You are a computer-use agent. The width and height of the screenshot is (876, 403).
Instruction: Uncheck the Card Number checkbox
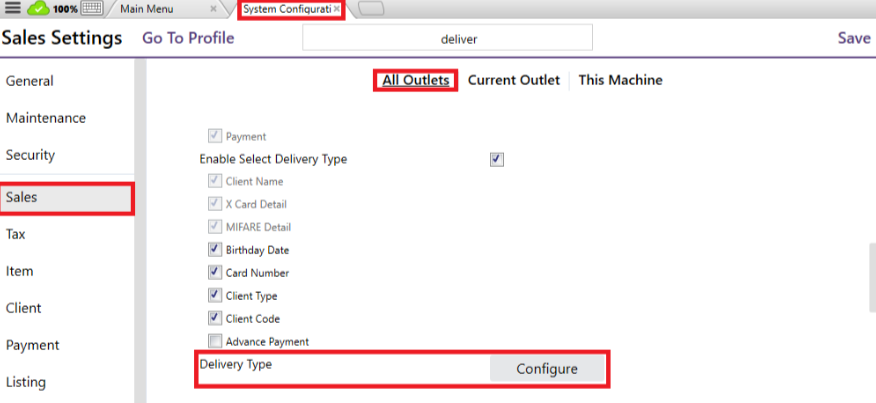(214, 273)
